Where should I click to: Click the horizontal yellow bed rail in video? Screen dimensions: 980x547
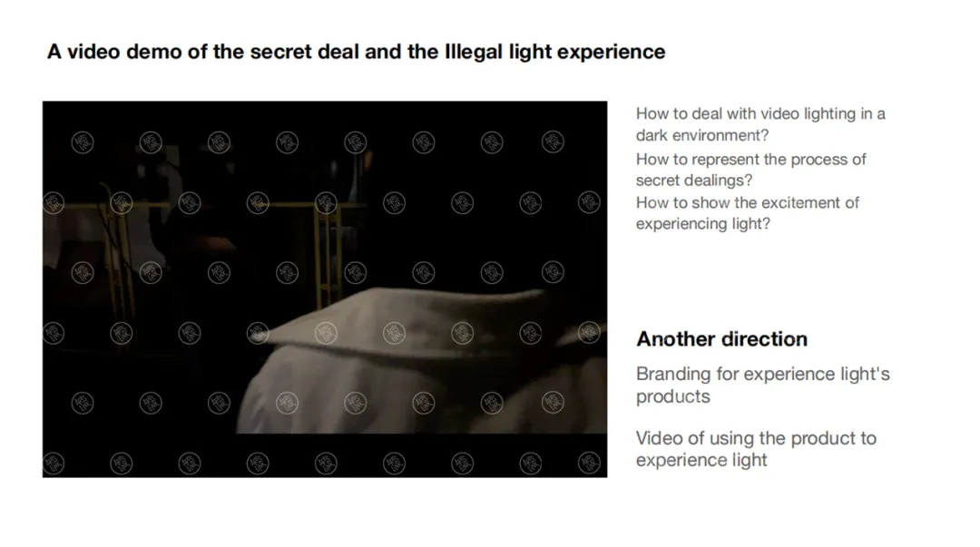pyautogui.click(x=206, y=205)
